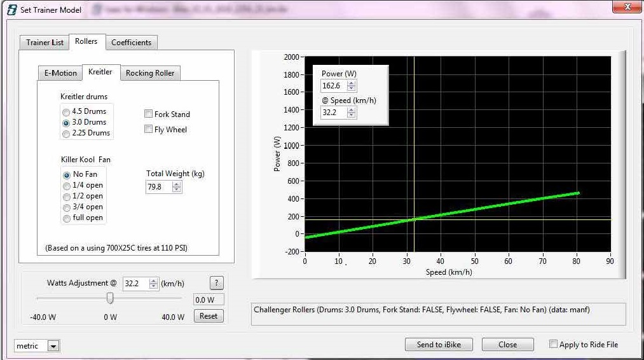The height and width of the screenshot is (360, 644).
Task: Switch to the E-Motion rollers tab
Action: click(60, 73)
